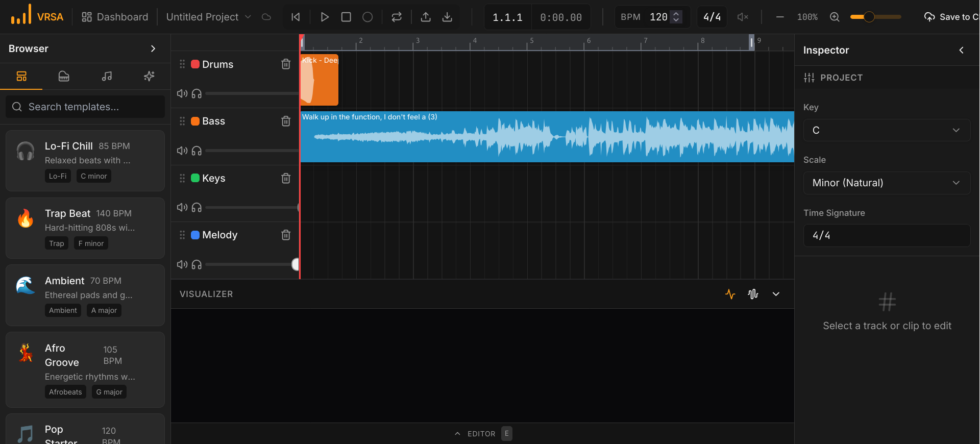This screenshot has height=444, width=980.
Task: Click the download import icon
Action: coord(447,17)
